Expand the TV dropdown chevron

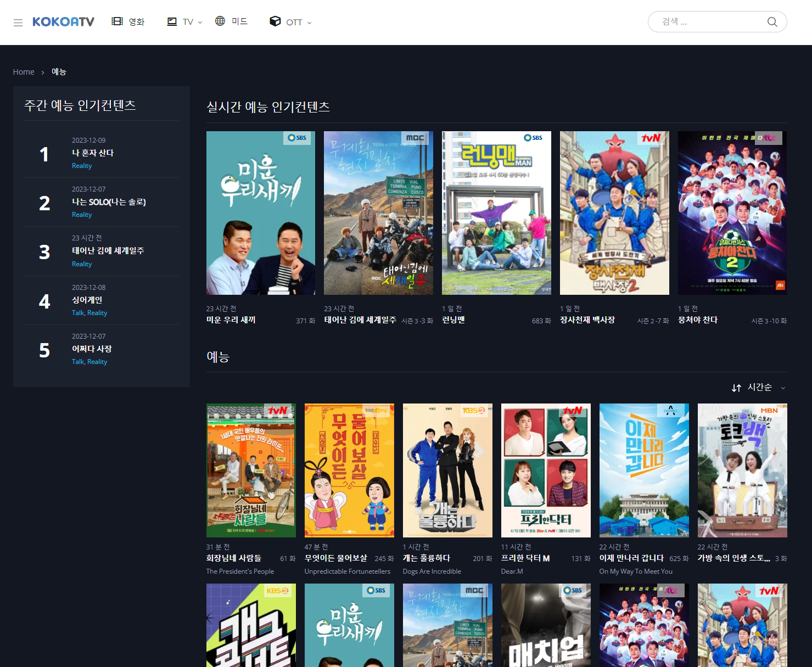pyautogui.click(x=200, y=22)
